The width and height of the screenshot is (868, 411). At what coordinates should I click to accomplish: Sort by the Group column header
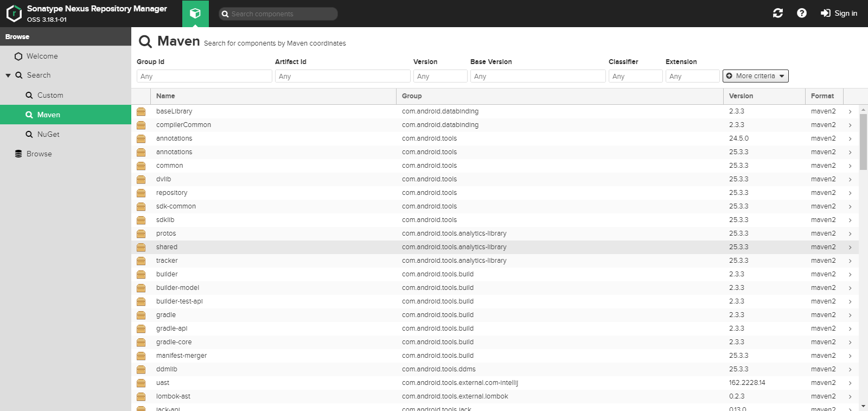tap(560, 96)
